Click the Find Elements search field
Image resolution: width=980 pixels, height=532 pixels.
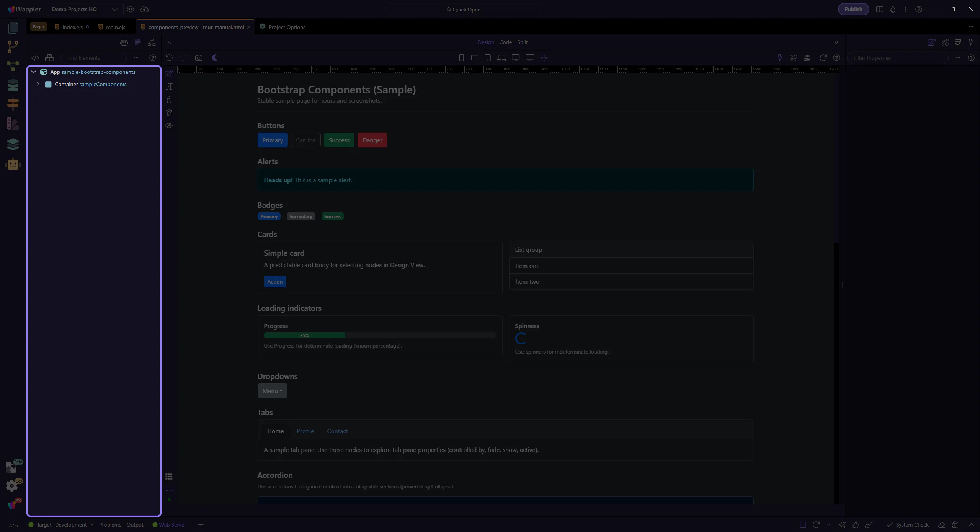pos(93,58)
